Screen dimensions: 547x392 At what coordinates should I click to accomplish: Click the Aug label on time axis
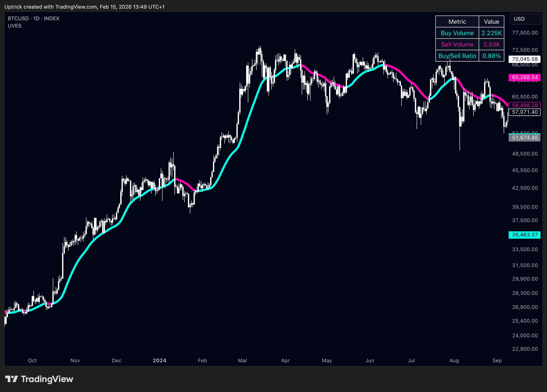coord(454,360)
